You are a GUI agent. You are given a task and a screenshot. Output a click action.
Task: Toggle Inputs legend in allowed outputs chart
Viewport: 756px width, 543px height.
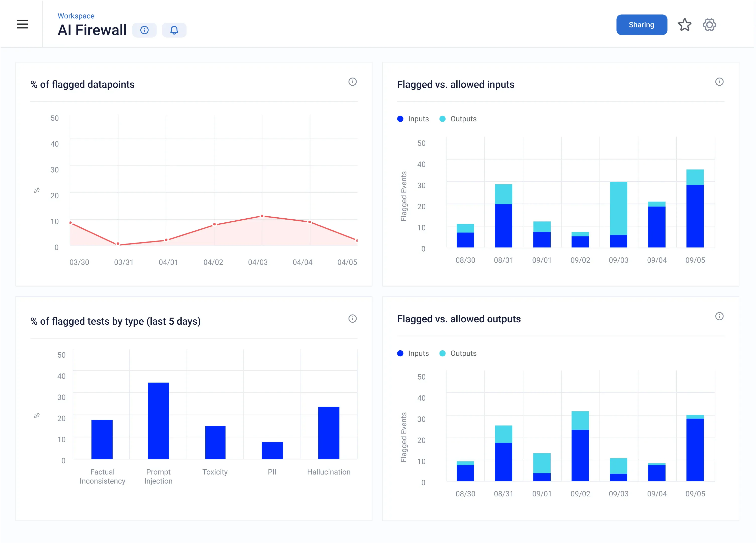(x=413, y=353)
